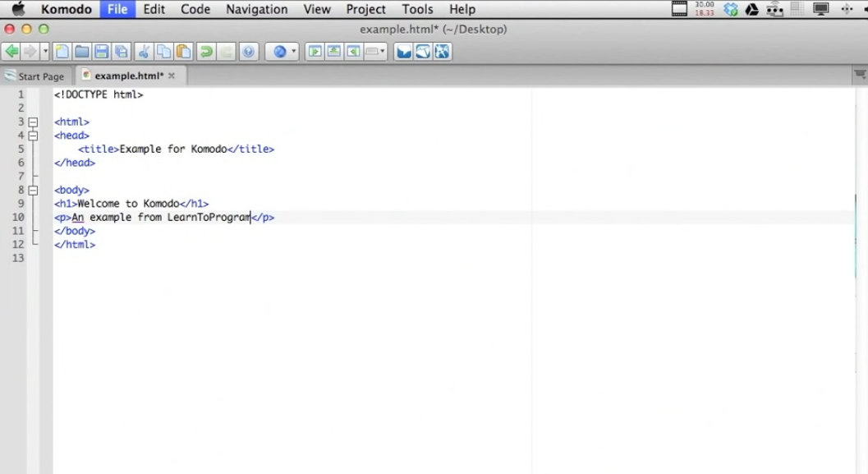Toggle the left pane icon

315,52
